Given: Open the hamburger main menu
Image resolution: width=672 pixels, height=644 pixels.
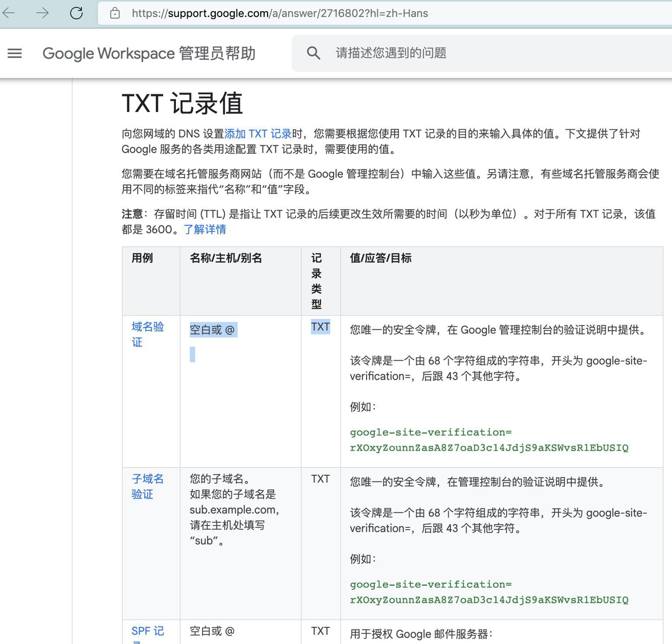Looking at the screenshot, I should [x=15, y=53].
